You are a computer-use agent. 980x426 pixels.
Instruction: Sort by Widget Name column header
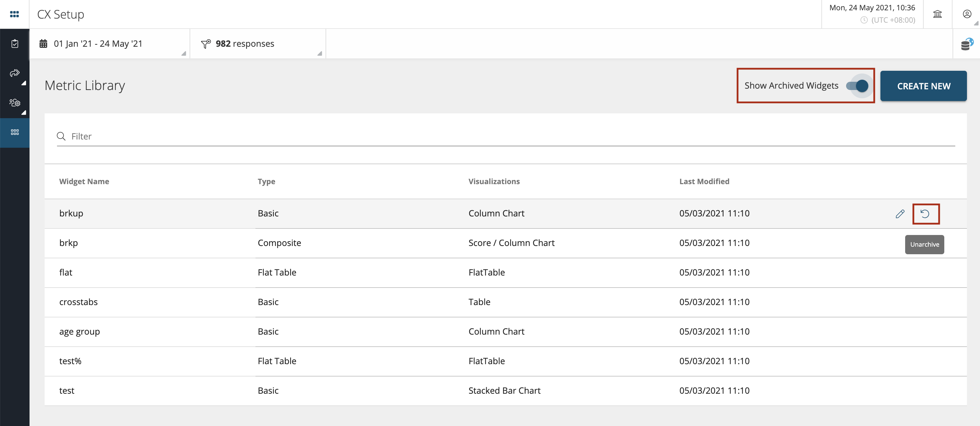click(x=84, y=182)
